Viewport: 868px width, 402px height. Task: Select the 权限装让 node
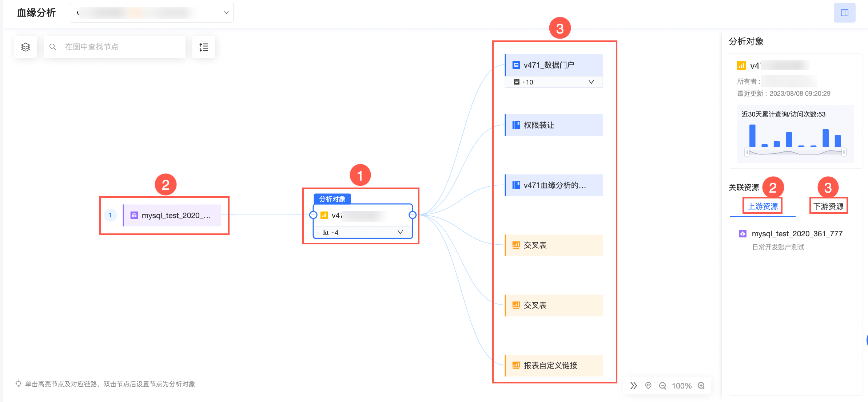coord(554,125)
